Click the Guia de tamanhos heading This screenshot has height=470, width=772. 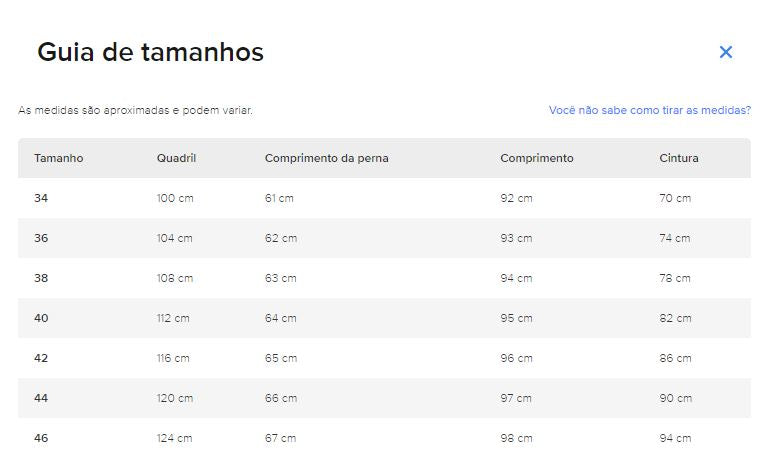tap(151, 52)
